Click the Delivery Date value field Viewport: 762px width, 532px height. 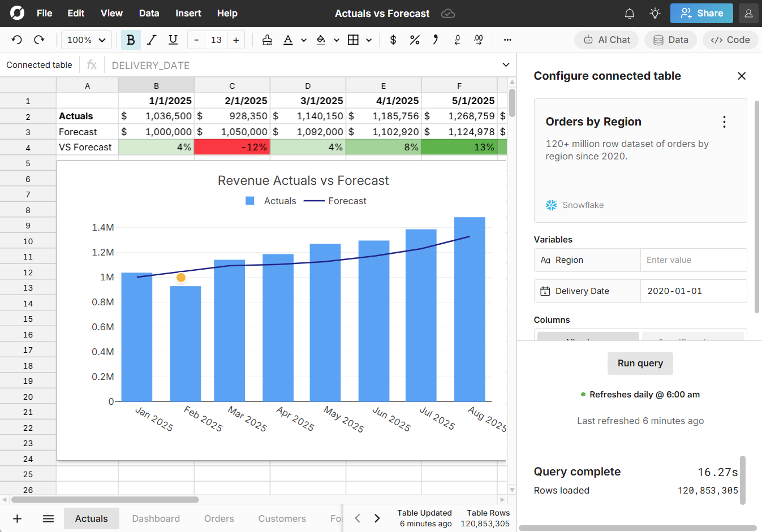point(694,291)
